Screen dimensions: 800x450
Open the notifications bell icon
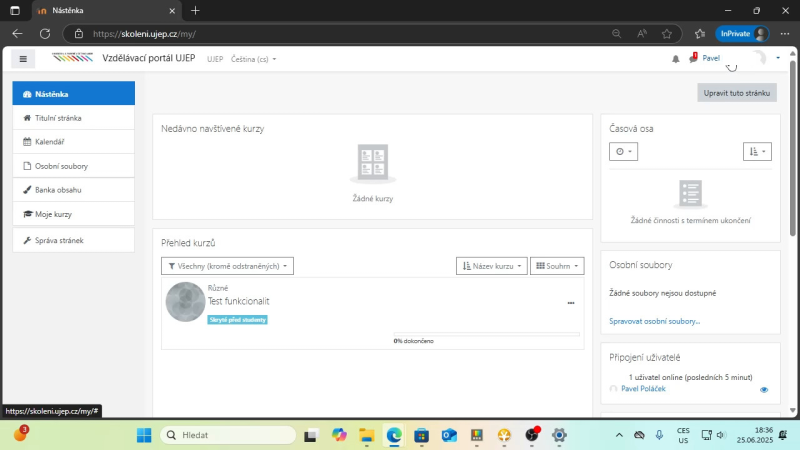(x=675, y=59)
